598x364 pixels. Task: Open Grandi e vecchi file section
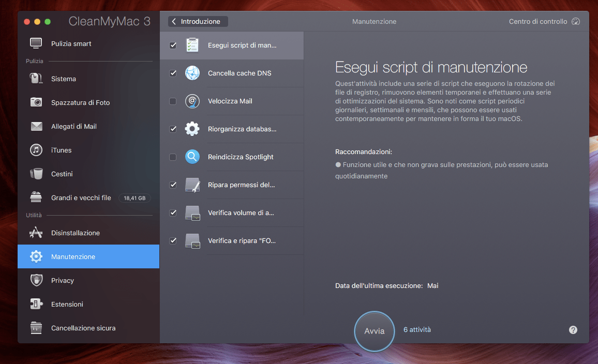click(x=81, y=198)
